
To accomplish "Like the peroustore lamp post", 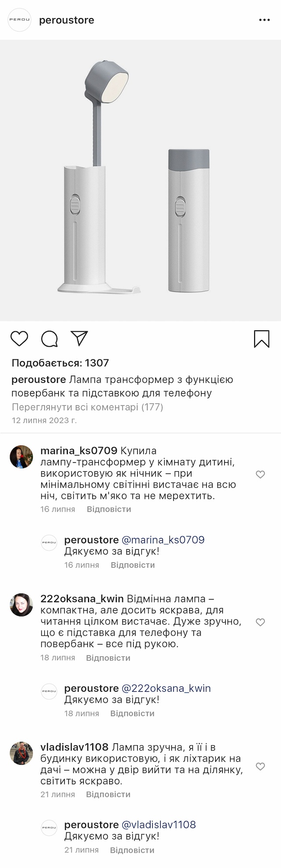I will [x=19, y=339].
